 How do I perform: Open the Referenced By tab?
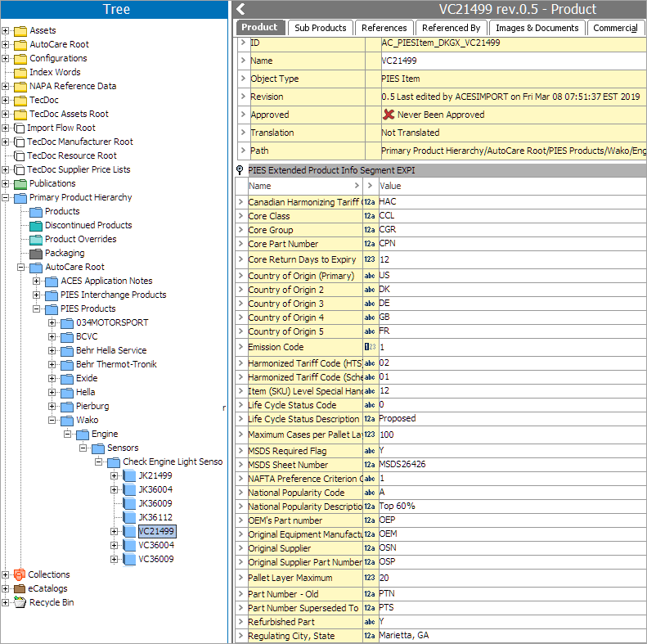tap(451, 28)
